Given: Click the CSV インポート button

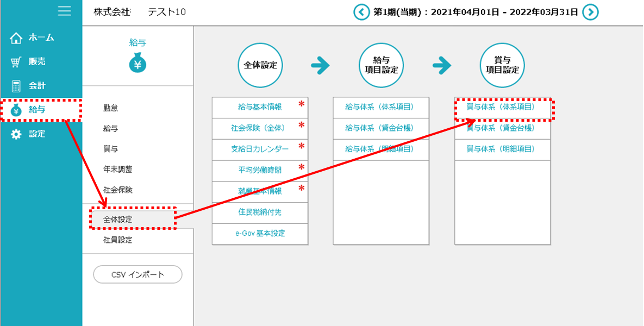Looking at the screenshot, I should pyautogui.click(x=138, y=274).
